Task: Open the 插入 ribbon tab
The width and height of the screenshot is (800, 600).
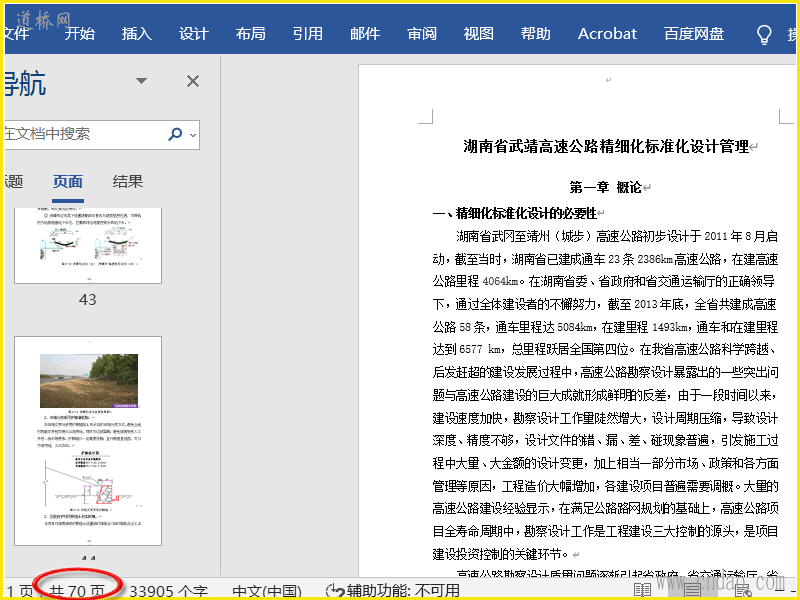Action: point(137,34)
